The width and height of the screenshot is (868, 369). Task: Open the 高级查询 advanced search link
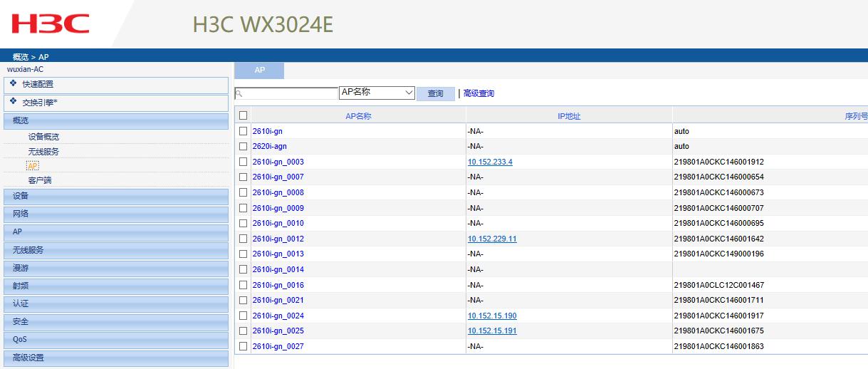(x=479, y=93)
